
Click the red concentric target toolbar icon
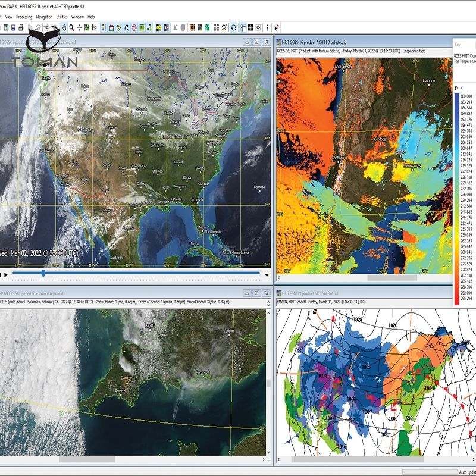pos(134,28)
